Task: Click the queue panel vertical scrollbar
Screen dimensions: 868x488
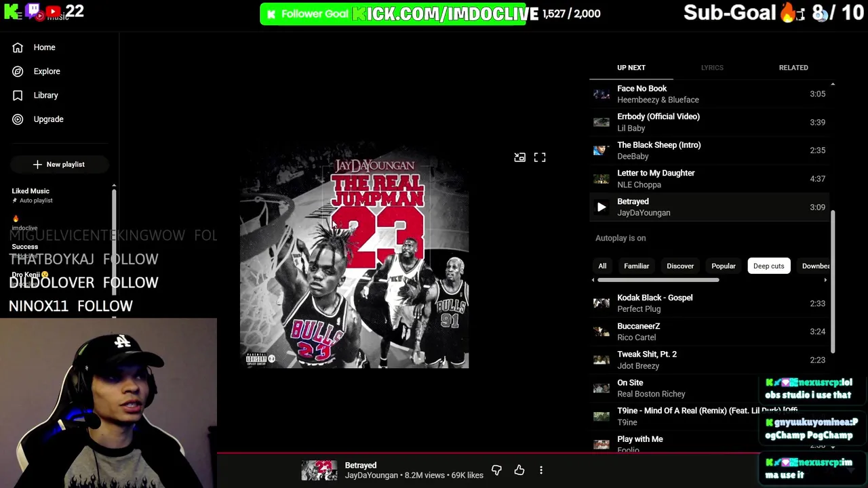Action: [x=833, y=281]
